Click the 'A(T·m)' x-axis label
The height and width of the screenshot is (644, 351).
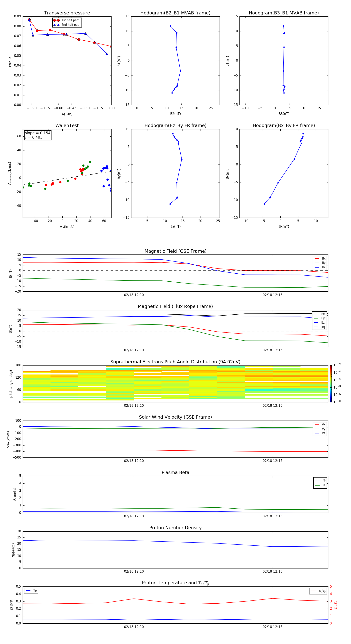click(x=67, y=114)
